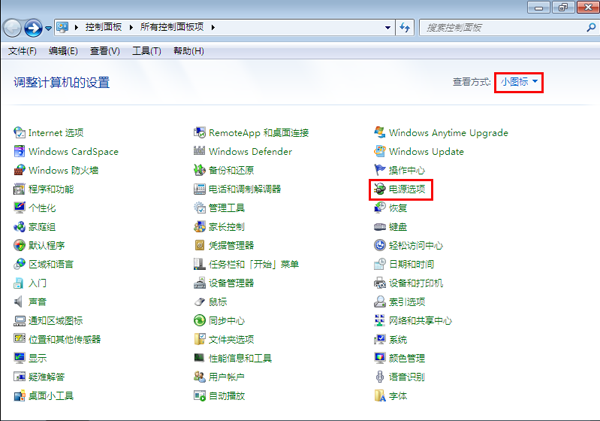The width and height of the screenshot is (600, 421).
Task: Open the 程序和功能 link
Action: click(50, 189)
